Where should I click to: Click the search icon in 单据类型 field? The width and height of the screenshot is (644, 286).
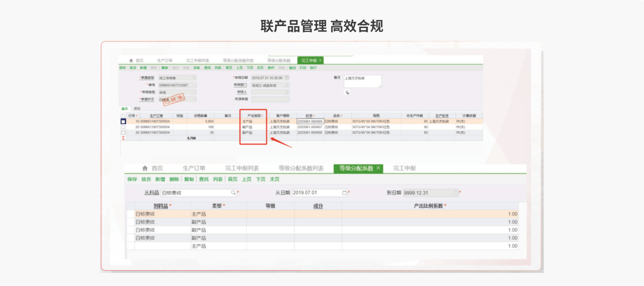pos(194,78)
